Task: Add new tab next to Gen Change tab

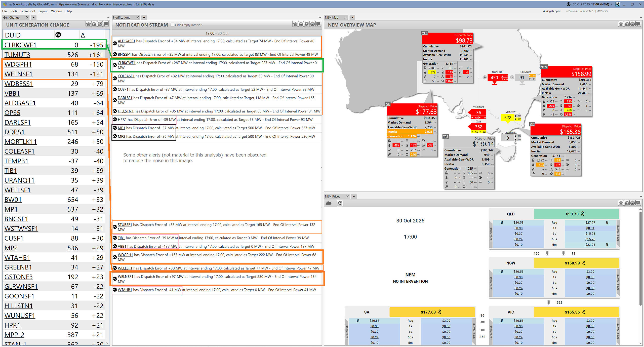Action: tap(33, 17)
